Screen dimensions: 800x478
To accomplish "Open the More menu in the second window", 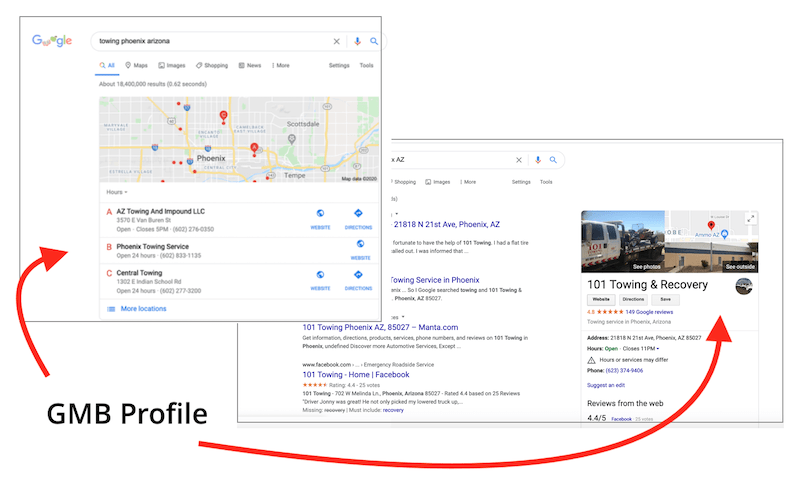I will coord(468,182).
